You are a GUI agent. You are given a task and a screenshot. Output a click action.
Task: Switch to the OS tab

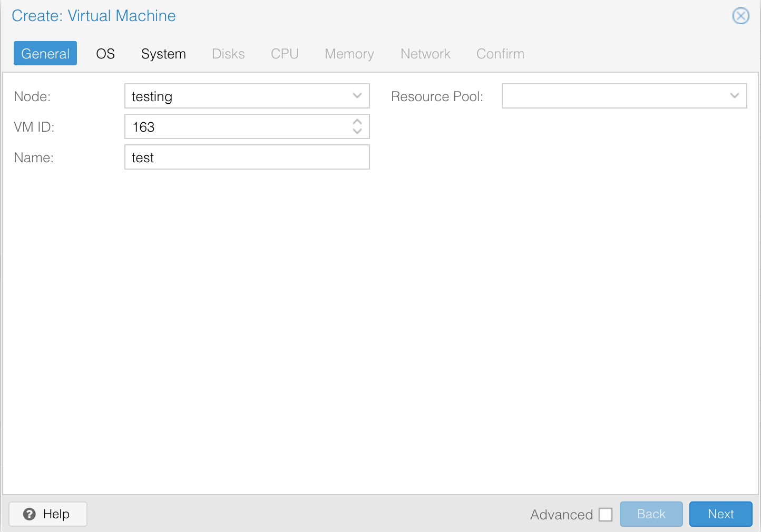[105, 54]
